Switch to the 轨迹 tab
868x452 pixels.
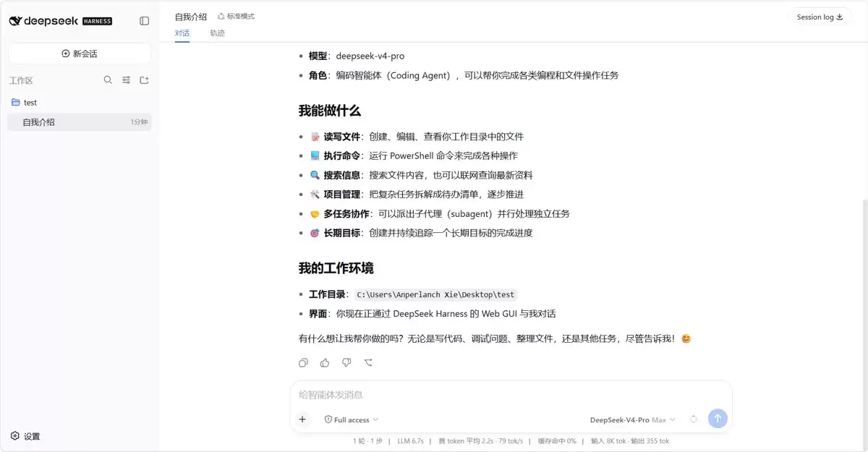(217, 33)
